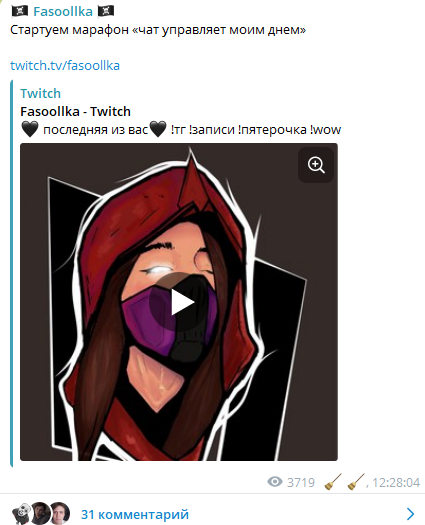Click the pirate flag emoji after Fasoollka
Viewport: 425px width, 525px height.
pyautogui.click(x=106, y=11)
